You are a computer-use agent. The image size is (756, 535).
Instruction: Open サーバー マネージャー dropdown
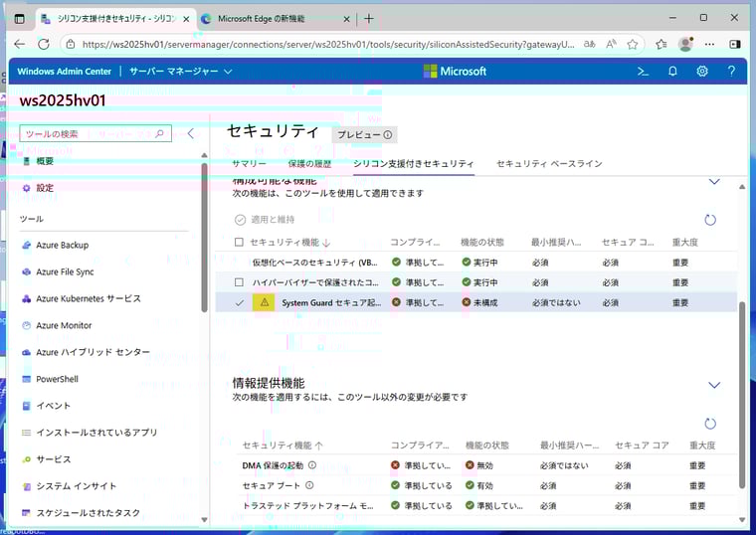181,72
